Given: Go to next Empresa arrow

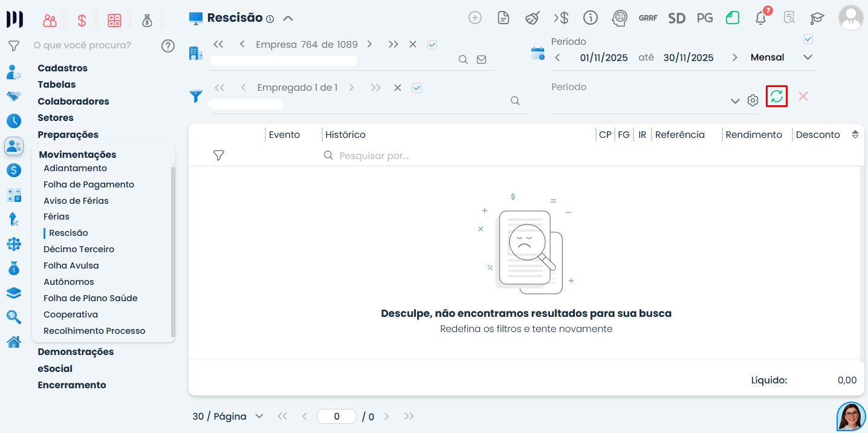Looking at the screenshot, I should point(369,44).
